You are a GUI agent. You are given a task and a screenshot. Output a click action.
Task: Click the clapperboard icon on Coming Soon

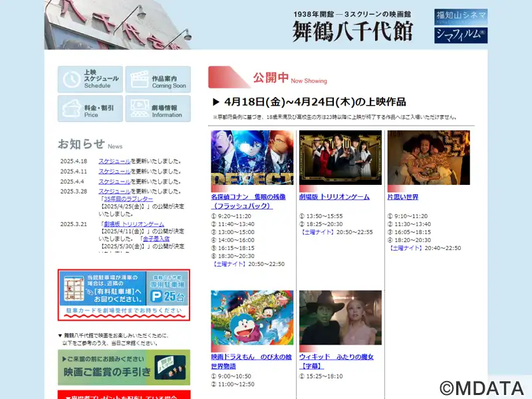point(140,79)
